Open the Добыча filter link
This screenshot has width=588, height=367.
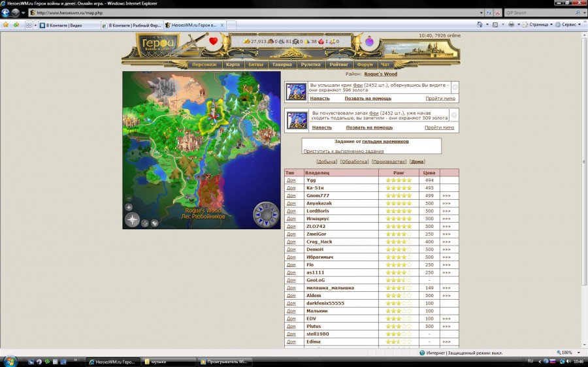(327, 161)
